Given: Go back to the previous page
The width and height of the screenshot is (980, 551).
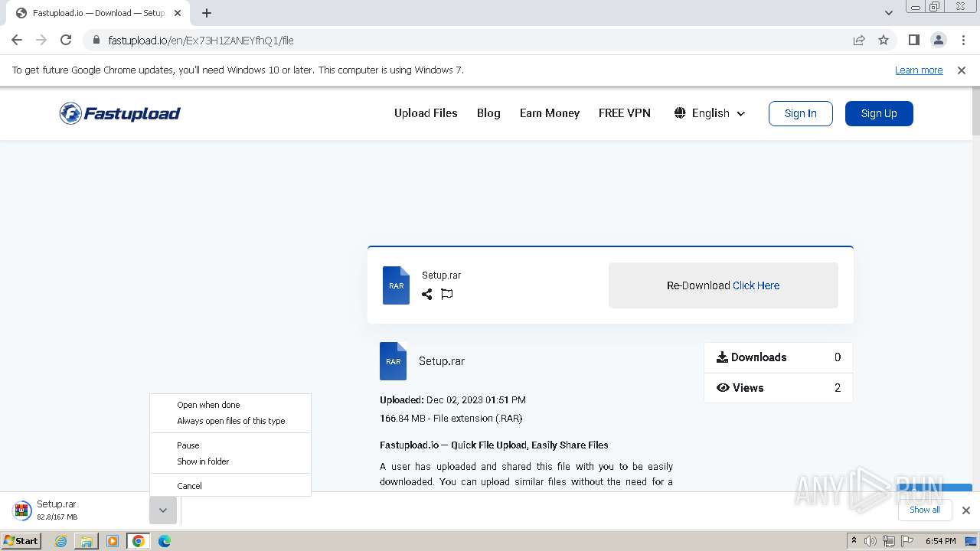Looking at the screenshot, I should click(17, 40).
